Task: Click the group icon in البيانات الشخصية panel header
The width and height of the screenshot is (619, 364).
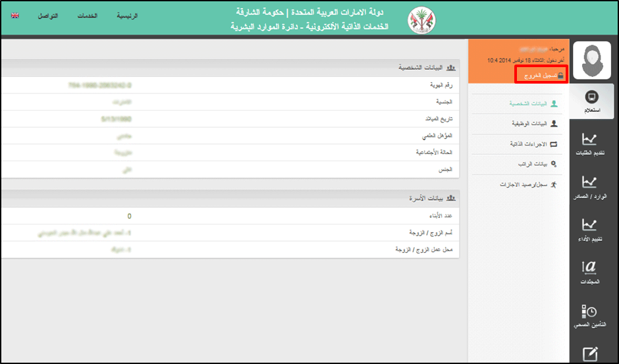Action: tap(451, 68)
